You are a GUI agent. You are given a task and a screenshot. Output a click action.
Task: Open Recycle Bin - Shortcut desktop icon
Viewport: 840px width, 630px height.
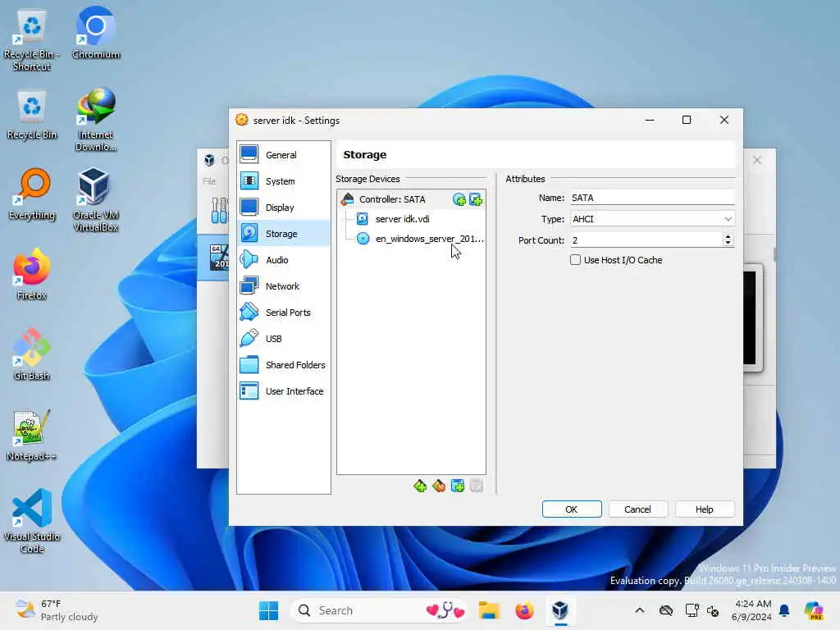tap(32, 41)
